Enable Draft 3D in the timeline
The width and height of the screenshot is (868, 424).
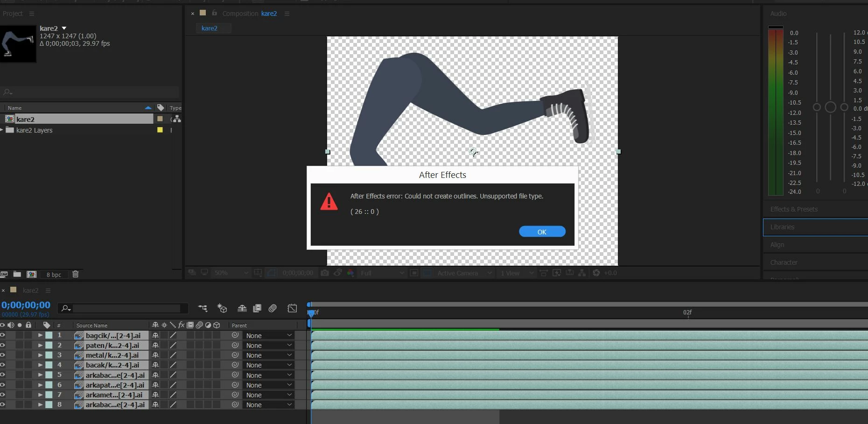point(222,308)
